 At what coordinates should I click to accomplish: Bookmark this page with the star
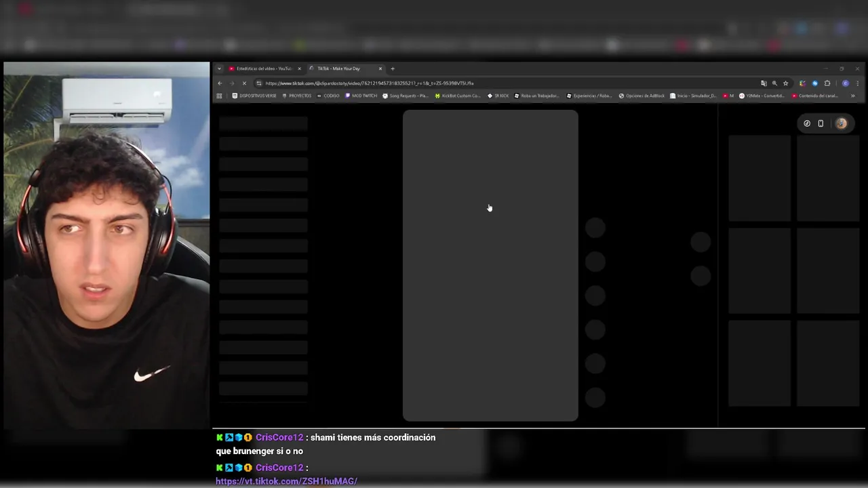[x=785, y=83]
